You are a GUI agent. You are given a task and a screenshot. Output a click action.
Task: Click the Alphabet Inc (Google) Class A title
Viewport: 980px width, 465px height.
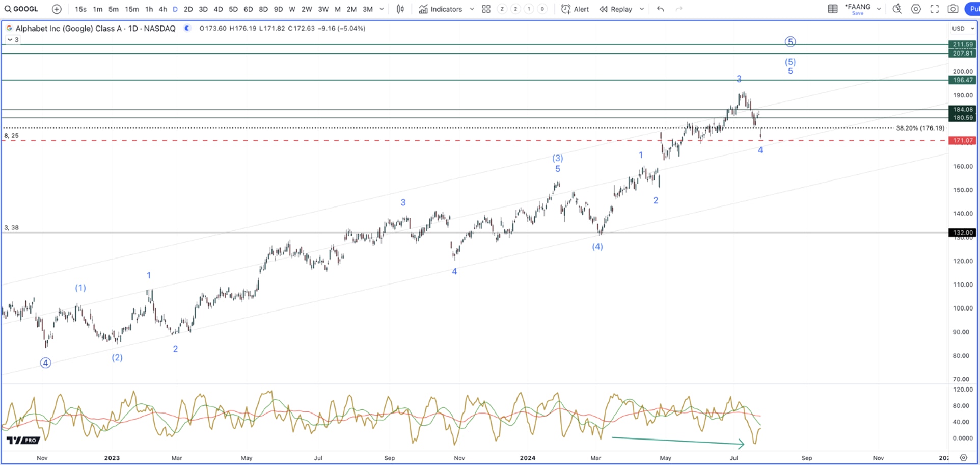(x=95, y=29)
